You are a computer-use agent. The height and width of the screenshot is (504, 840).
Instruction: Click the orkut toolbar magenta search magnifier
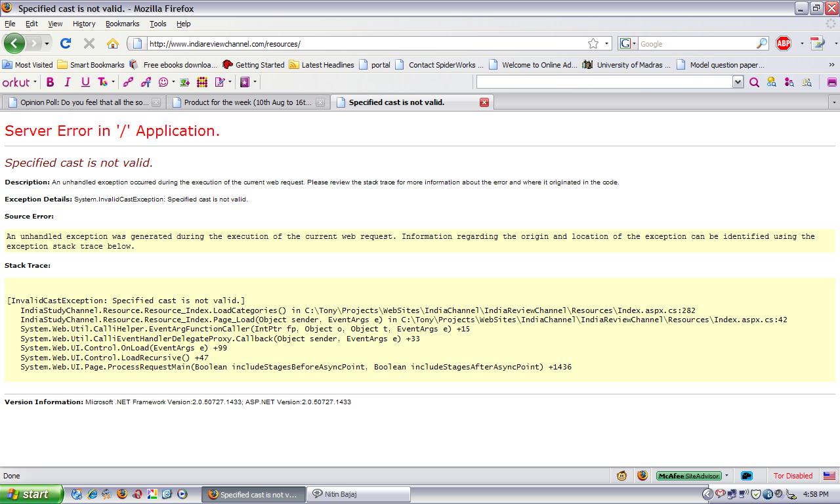click(x=754, y=82)
